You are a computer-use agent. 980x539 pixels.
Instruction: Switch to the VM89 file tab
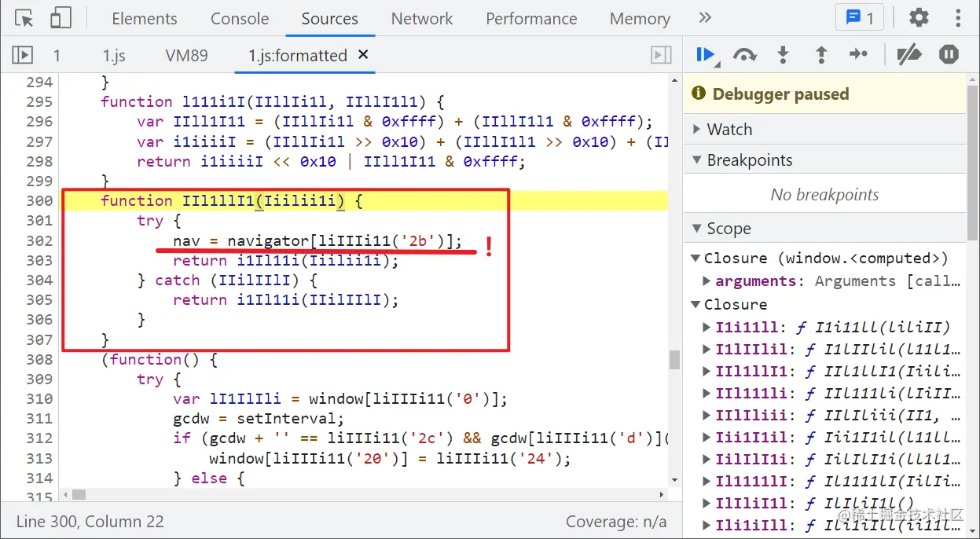pos(186,56)
